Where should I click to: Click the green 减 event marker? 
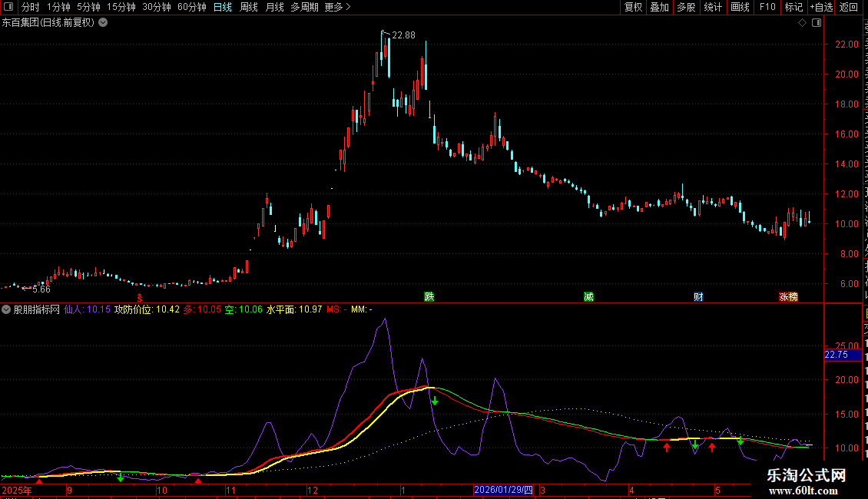tap(588, 296)
